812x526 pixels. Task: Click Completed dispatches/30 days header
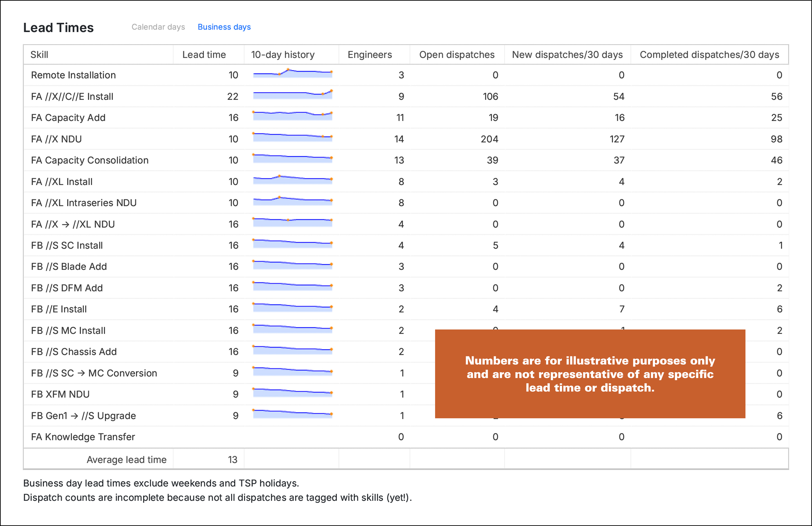pos(709,55)
